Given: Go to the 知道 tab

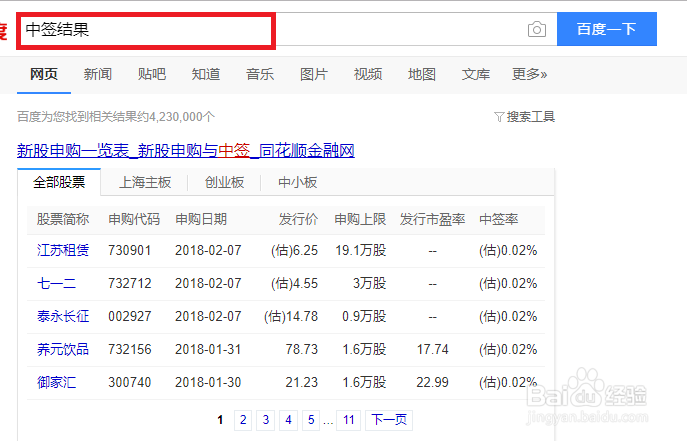Looking at the screenshot, I should pos(205,74).
